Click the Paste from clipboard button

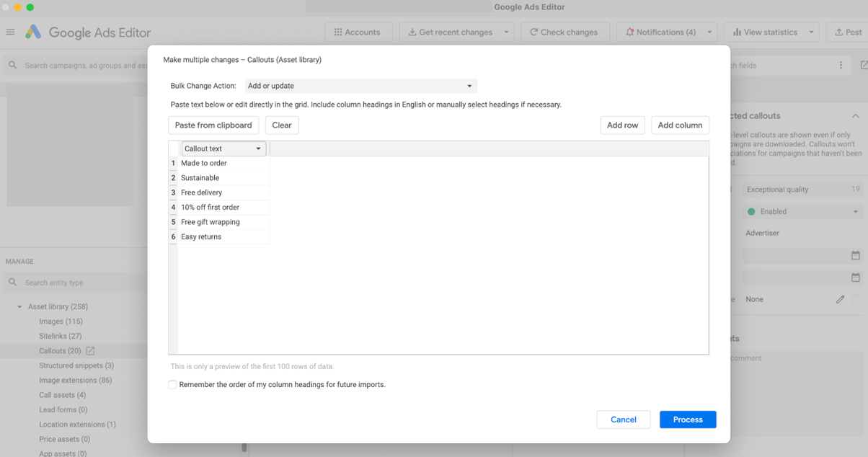213,125
